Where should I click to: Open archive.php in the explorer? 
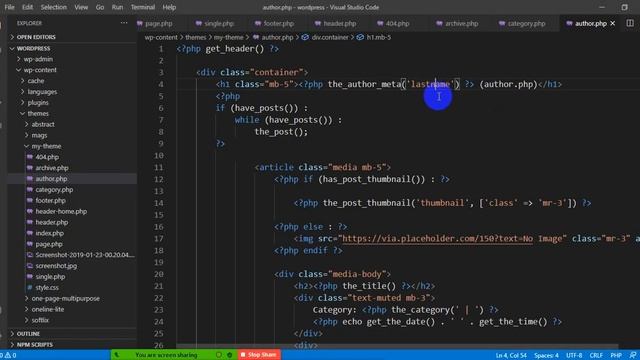click(52, 168)
